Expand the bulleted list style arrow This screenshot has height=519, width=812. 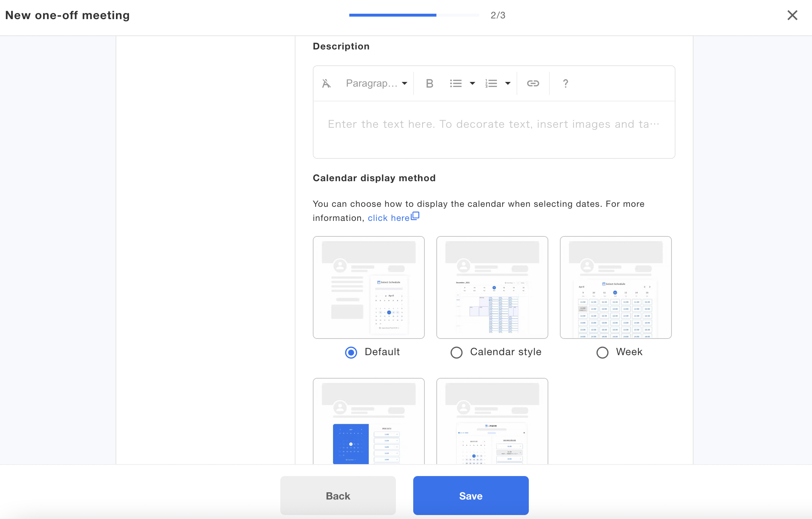[472, 83]
